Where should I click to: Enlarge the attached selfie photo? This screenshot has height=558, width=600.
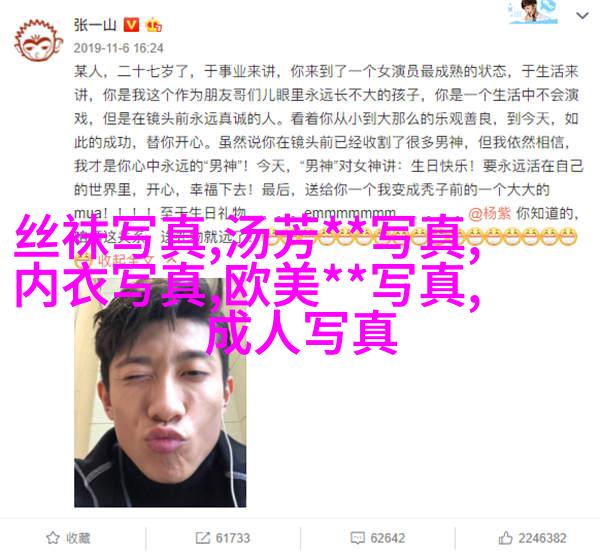[x=160, y=392]
